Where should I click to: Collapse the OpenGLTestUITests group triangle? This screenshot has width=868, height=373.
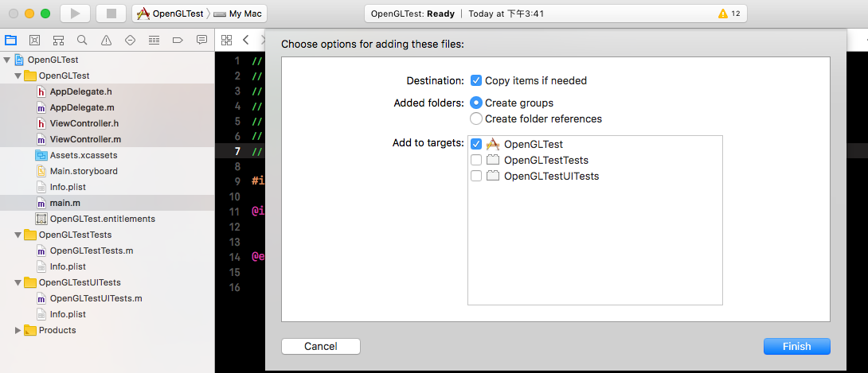pos(18,282)
